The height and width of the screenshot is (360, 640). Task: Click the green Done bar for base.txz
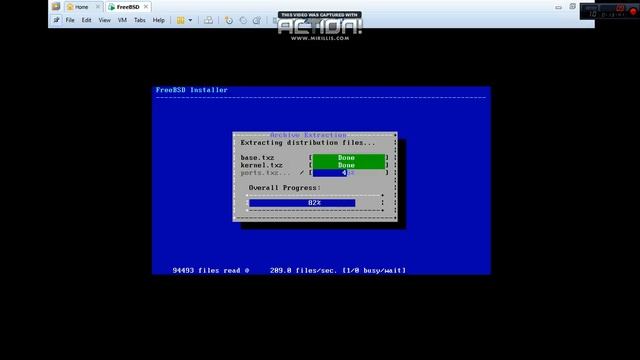349,158
